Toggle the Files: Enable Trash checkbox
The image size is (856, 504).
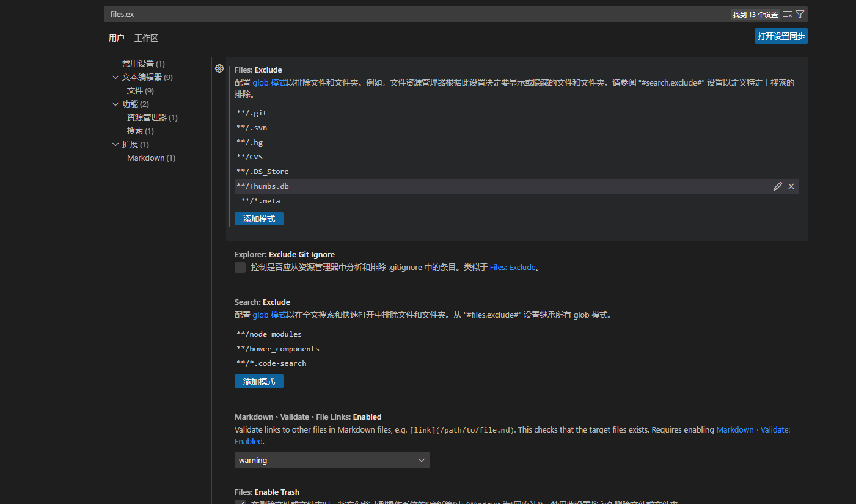[x=240, y=502]
